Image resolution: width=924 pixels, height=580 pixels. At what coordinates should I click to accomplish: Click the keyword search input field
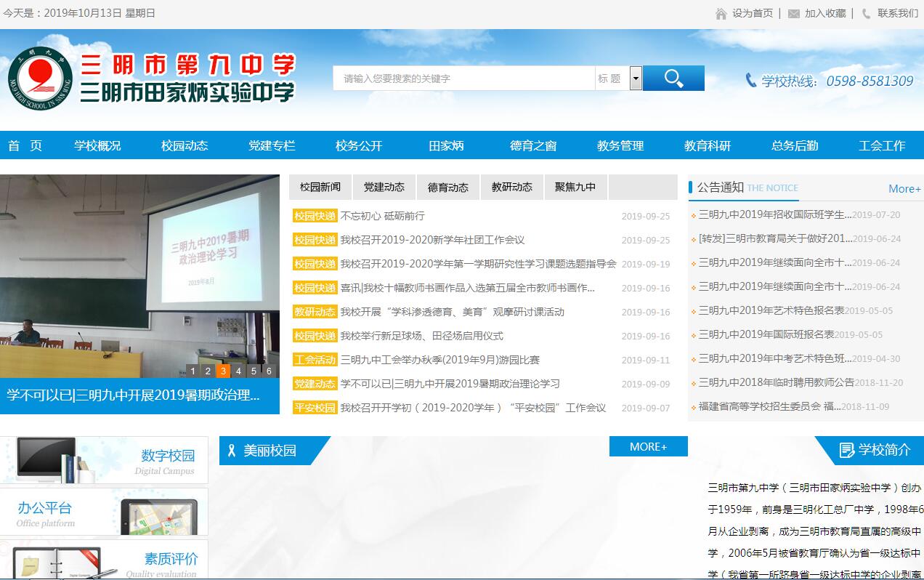point(463,78)
